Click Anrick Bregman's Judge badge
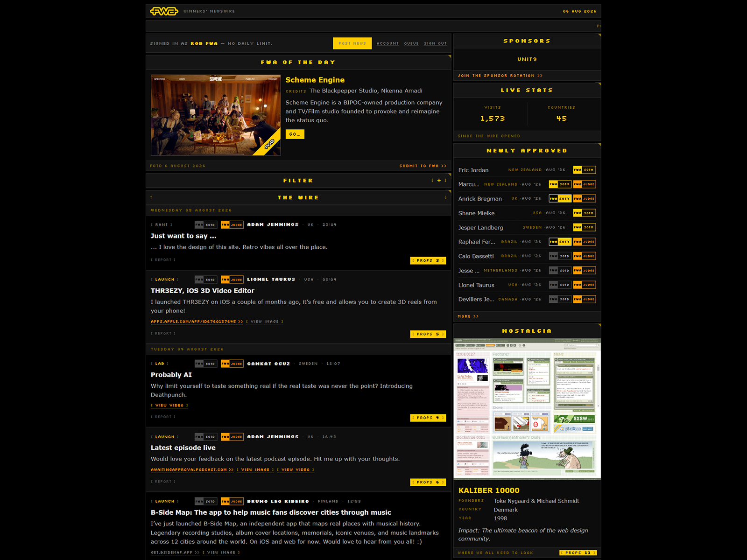747x560 pixels. (585, 199)
